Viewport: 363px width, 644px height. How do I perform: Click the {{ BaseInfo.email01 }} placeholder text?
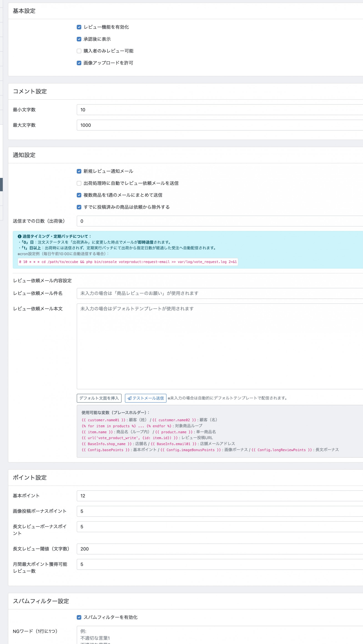(174, 444)
